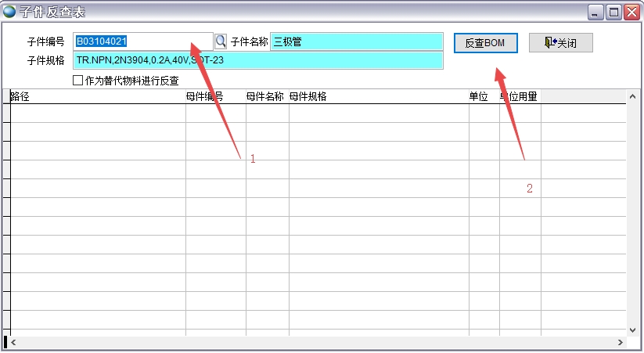Click the vertical scrollbar down arrow
This screenshot has width=644, height=353.
(x=633, y=330)
